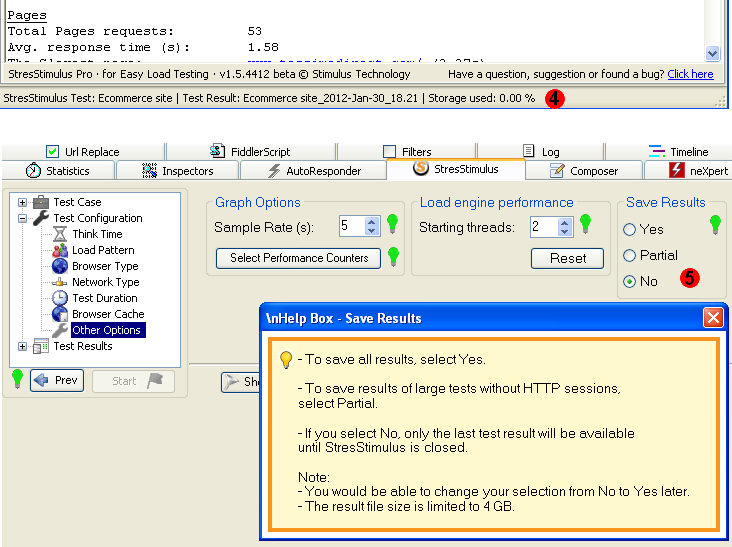This screenshot has width=732, height=547.
Task: Select Load Pattern in the tree
Action: [103, 250]
